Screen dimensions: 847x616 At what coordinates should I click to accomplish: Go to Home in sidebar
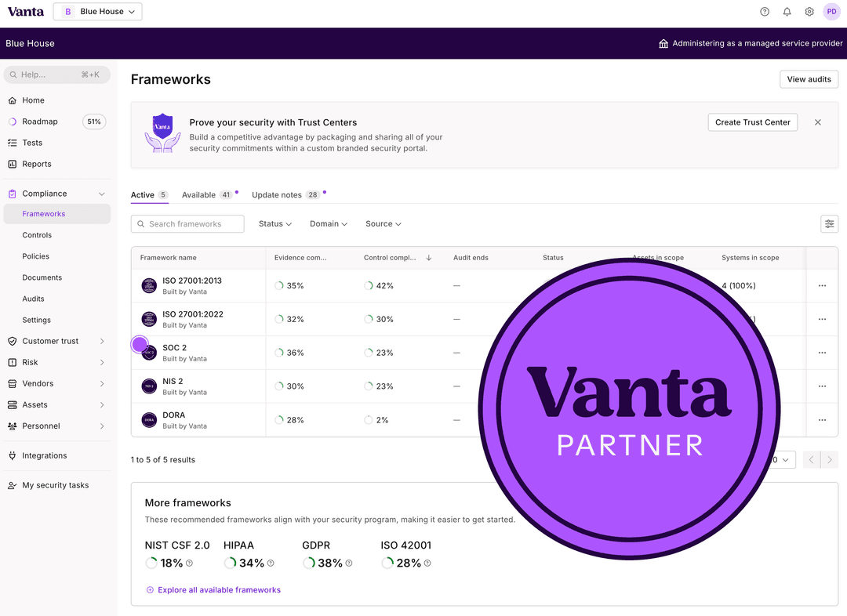tap(33, 100)
